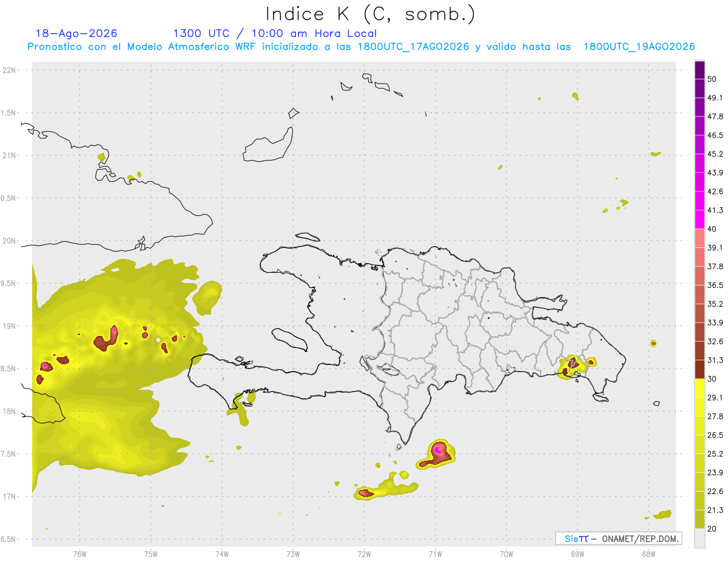Click the gray swatch below 20 on colorbar

coord(699,538)
